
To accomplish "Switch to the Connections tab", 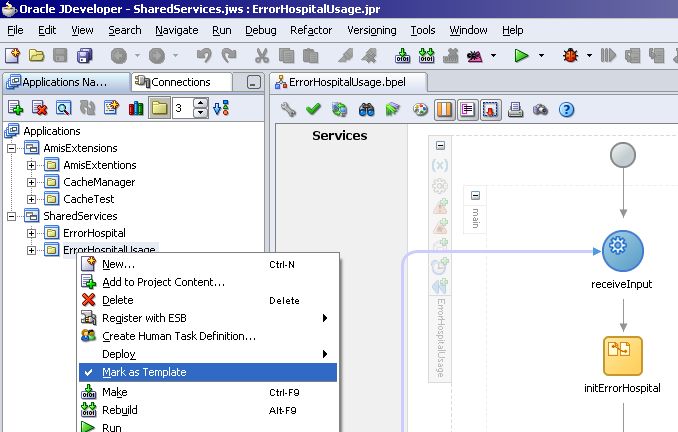I will (180, 82).
